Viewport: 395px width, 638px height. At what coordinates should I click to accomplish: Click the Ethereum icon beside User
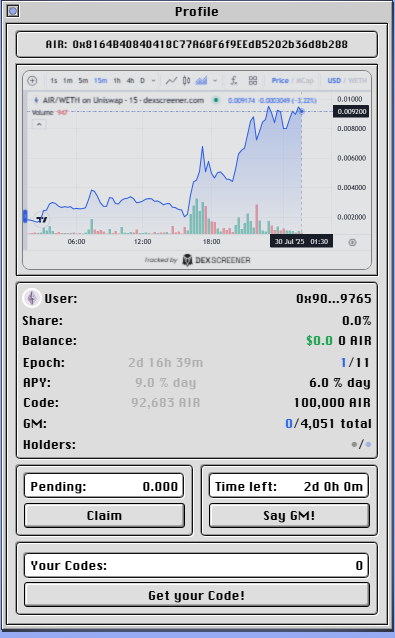tap(32, 298)
